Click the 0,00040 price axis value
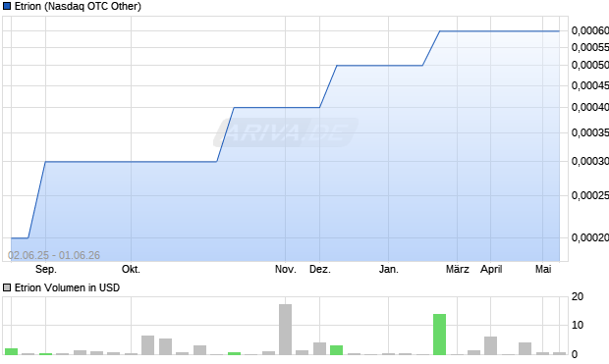 click(590, 107)
